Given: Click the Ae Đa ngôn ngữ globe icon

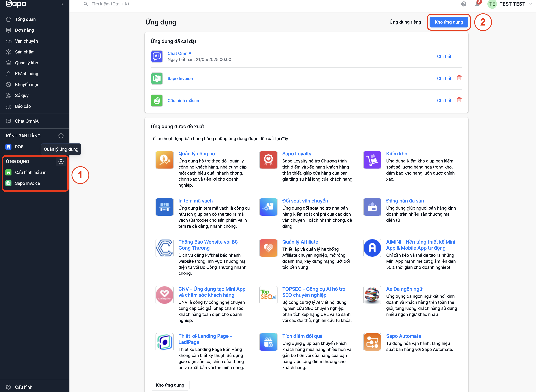Looking at the screenshot, I should [372, 295].
